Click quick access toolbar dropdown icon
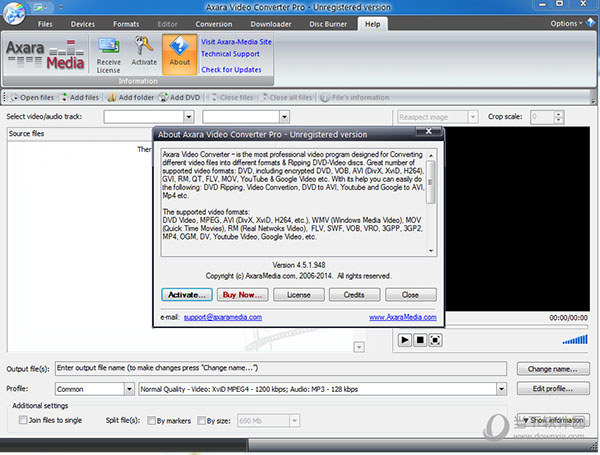This screenshot has width=600, height=455. [x=61, y=7]
